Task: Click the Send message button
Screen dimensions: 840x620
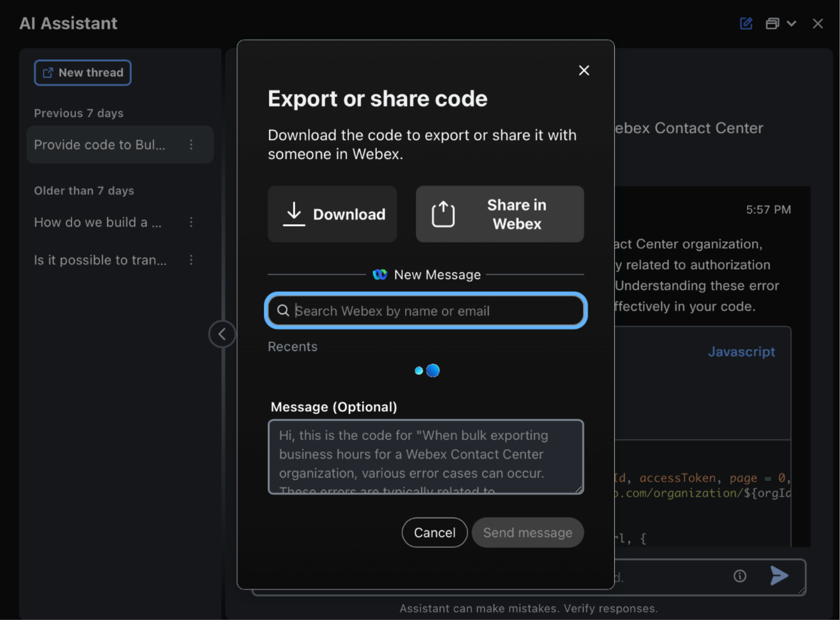Action: pos(527,532)
